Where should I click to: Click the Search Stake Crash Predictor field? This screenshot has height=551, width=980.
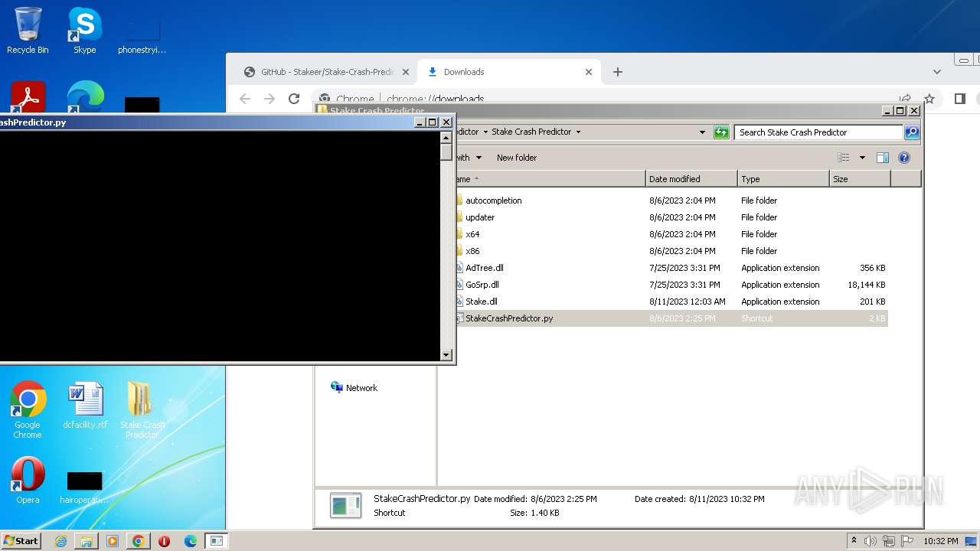pyautogui.click(x=818, y=132)
